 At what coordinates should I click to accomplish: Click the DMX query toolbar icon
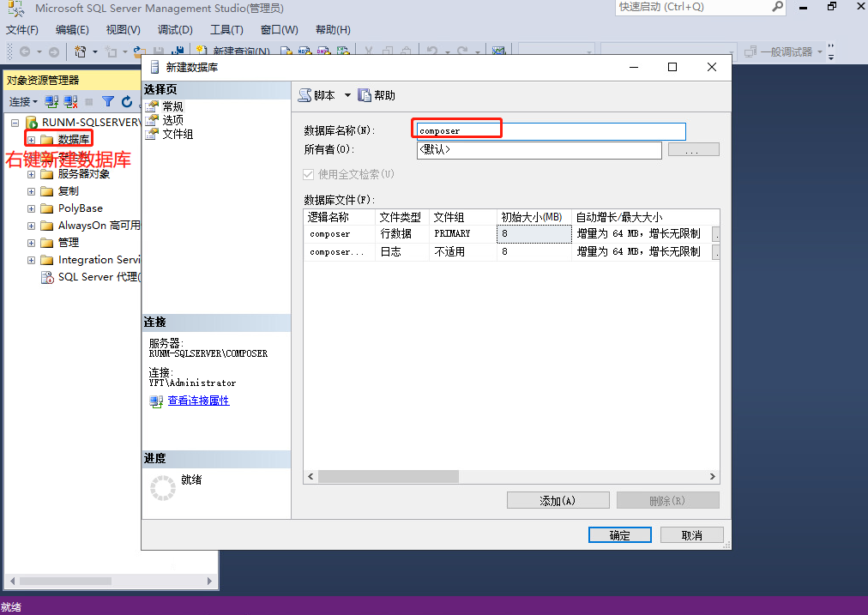tap(324, 51)
